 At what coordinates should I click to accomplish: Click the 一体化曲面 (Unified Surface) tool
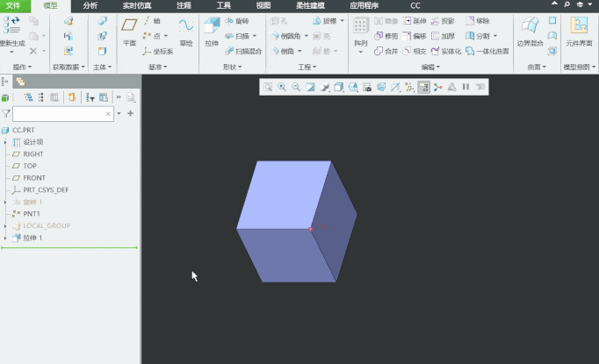[x=487, y=51]
